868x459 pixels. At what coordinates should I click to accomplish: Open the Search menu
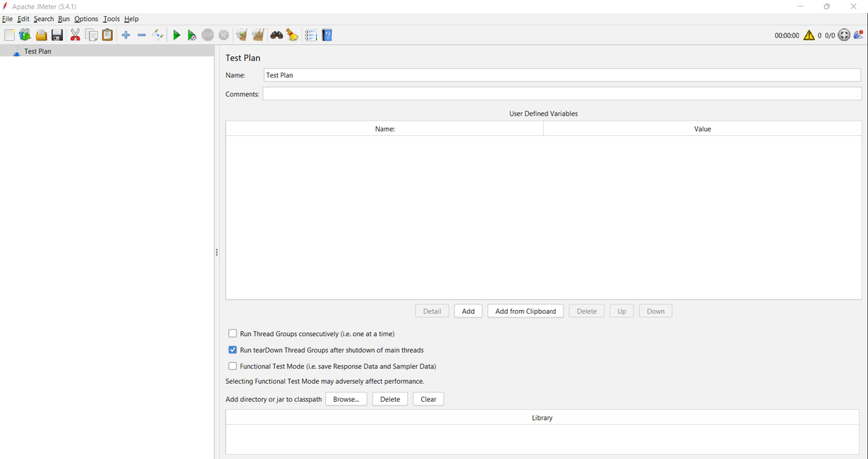pyautogui.click(x=43, y=19)
